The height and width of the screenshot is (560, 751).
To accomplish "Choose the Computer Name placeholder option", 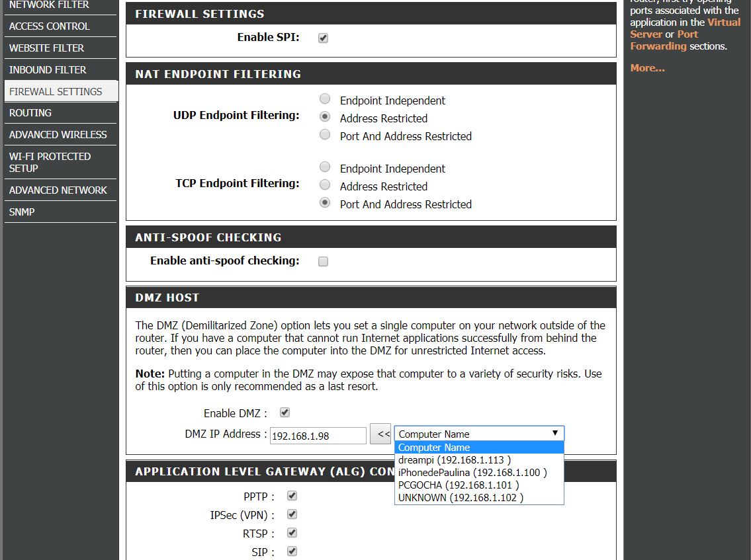I will click(x=480, y=448).
